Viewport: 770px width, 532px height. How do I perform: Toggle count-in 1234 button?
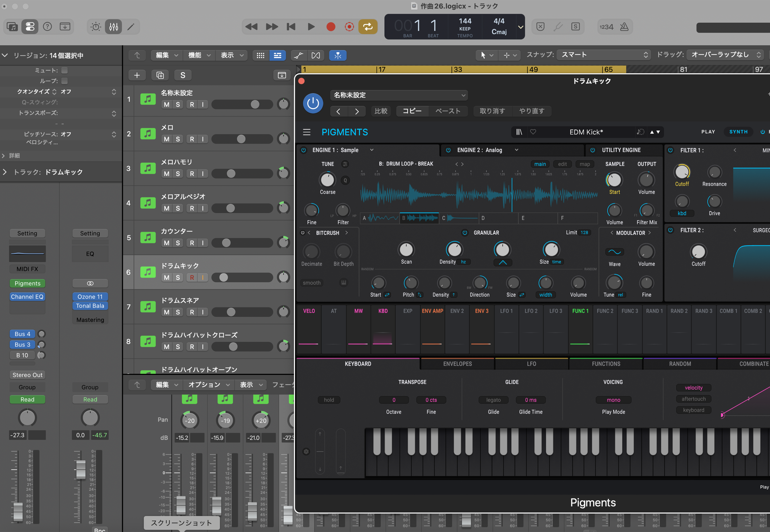pos(607,27)
